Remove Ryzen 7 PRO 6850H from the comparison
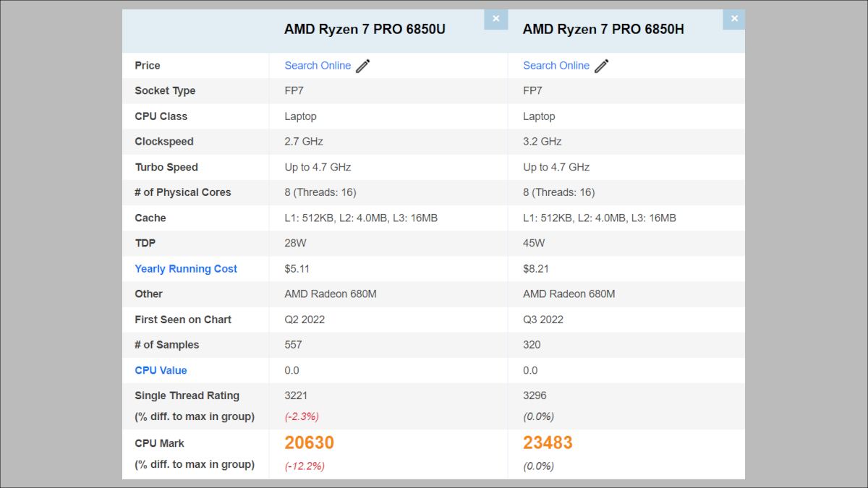Screen dimensions: 868x488 733,19
